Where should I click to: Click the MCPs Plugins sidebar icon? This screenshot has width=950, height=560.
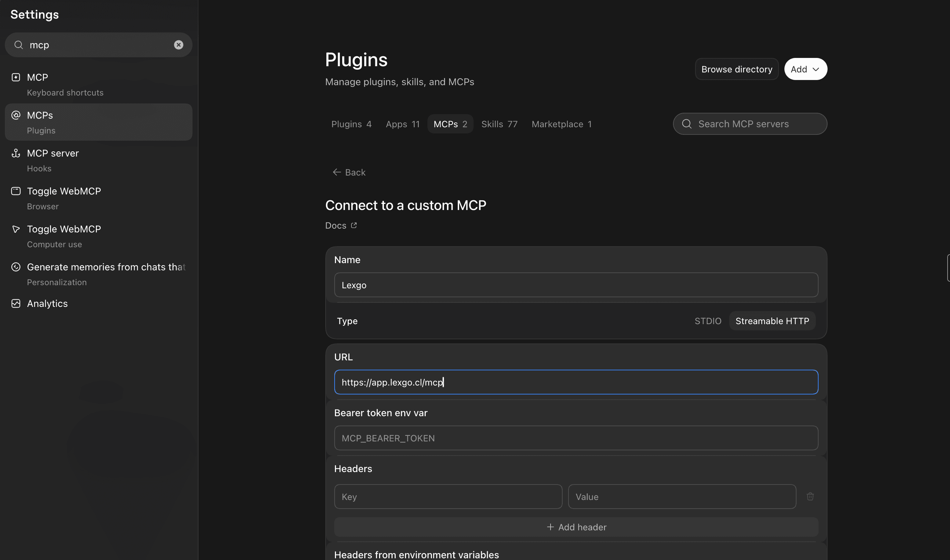[16, 115]
